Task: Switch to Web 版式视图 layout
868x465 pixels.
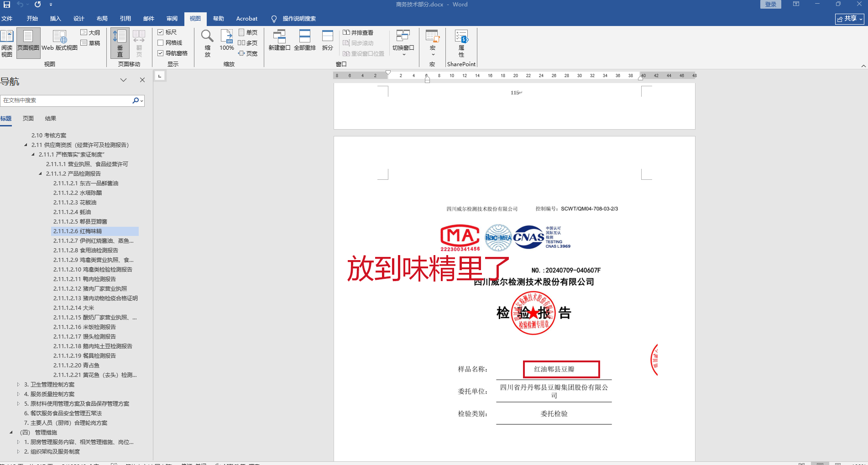Action: (59, 41)
